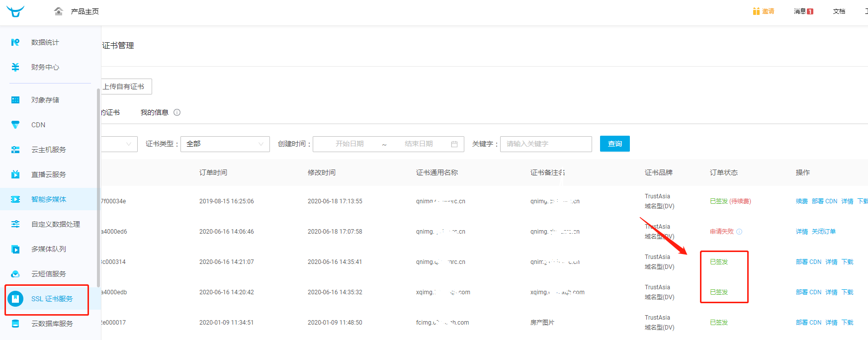Click the 云短信服务 sidebar icon
The height and width of the screenshot is (340, 868).
click(x=15, y=274)
